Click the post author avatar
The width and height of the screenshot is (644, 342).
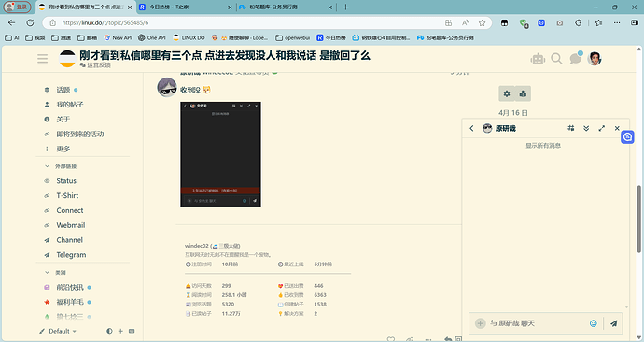(167, 87)
